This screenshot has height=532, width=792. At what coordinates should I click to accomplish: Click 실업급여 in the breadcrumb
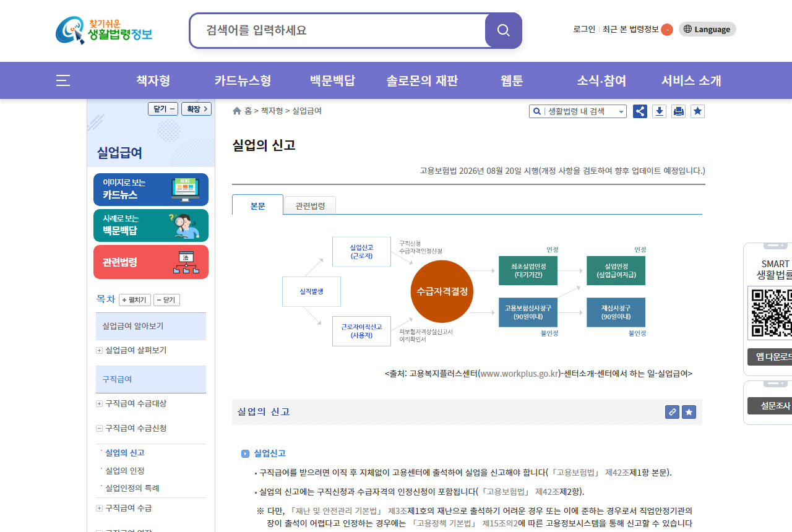[x=307, y=111]
